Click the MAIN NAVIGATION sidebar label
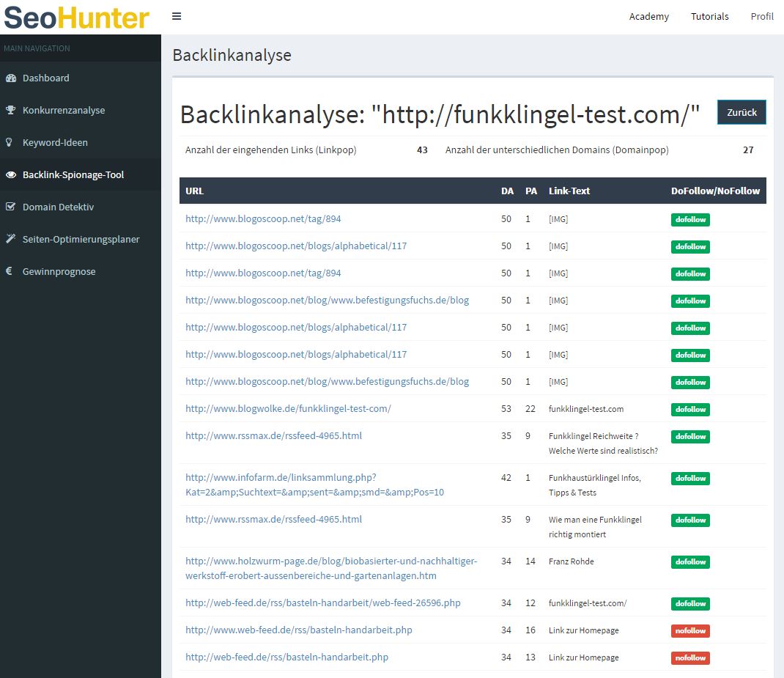 tap(37, 48)
